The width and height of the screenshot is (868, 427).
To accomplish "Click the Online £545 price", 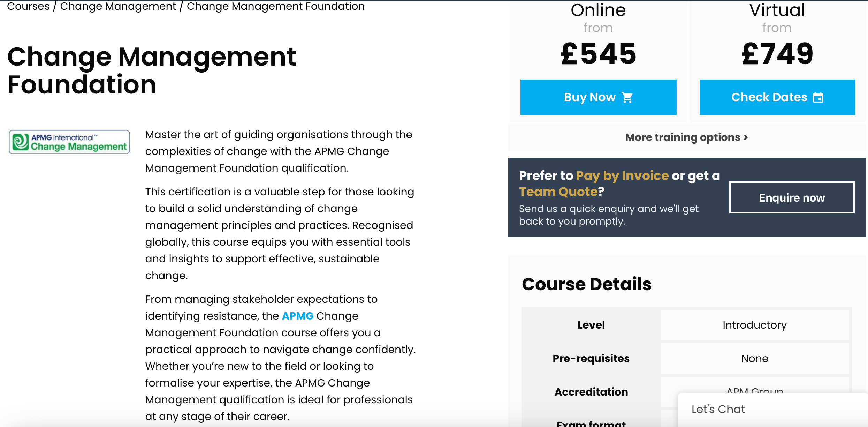I will pos(598,54).
